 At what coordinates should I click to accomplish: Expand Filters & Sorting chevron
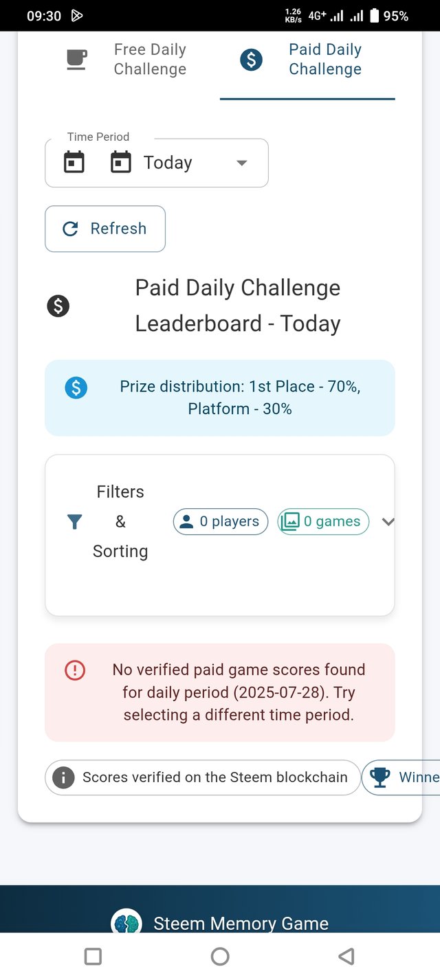(x=388, y=522)
